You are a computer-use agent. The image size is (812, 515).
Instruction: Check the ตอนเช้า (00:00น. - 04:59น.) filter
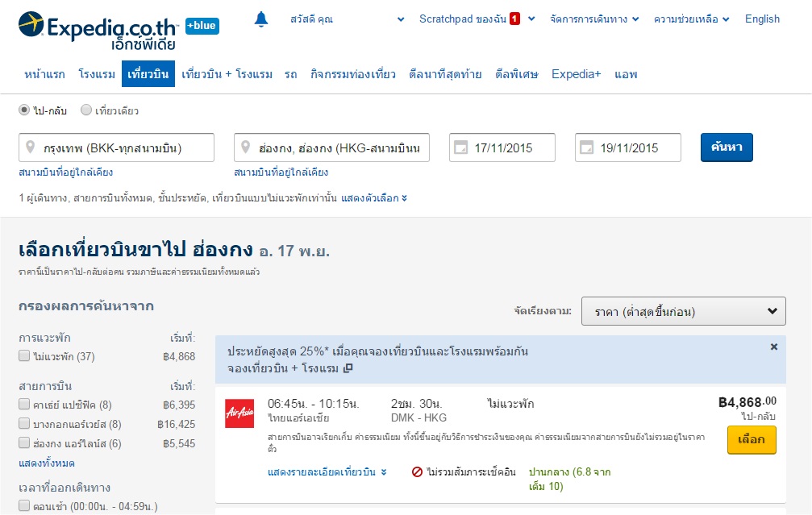[x=24, y=505]
